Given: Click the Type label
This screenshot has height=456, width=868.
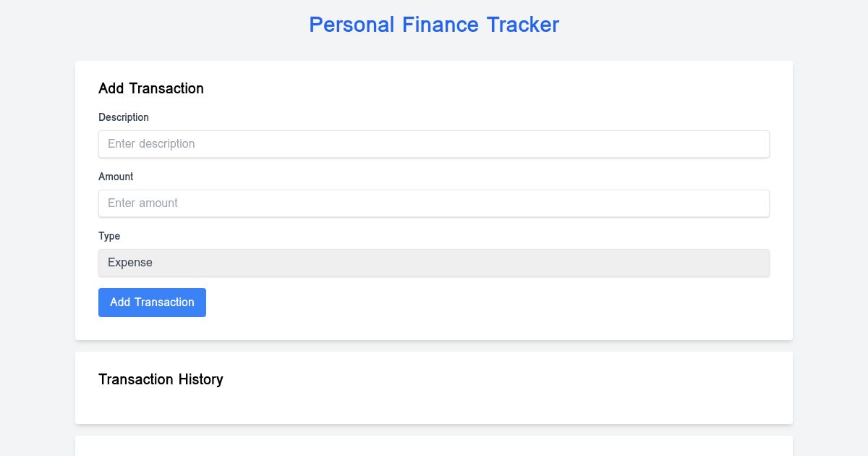Looking at the screenshot, I should coord(109,236).
